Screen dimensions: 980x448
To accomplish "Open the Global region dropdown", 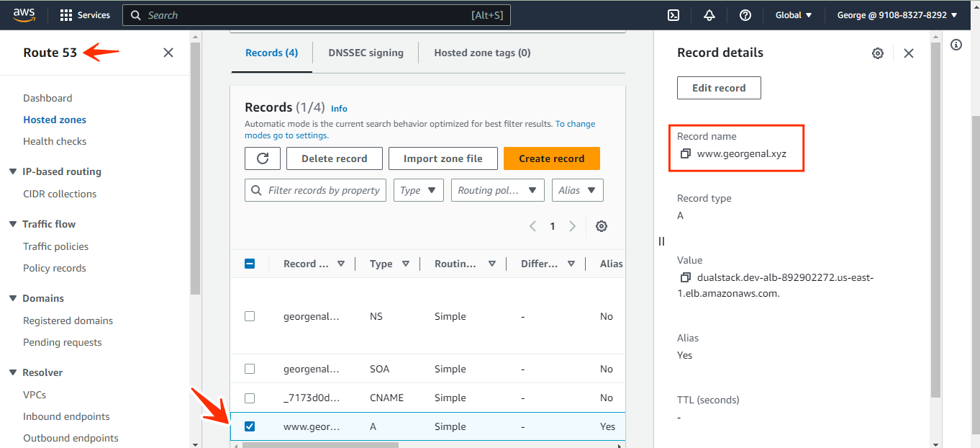I will point(794,15).
